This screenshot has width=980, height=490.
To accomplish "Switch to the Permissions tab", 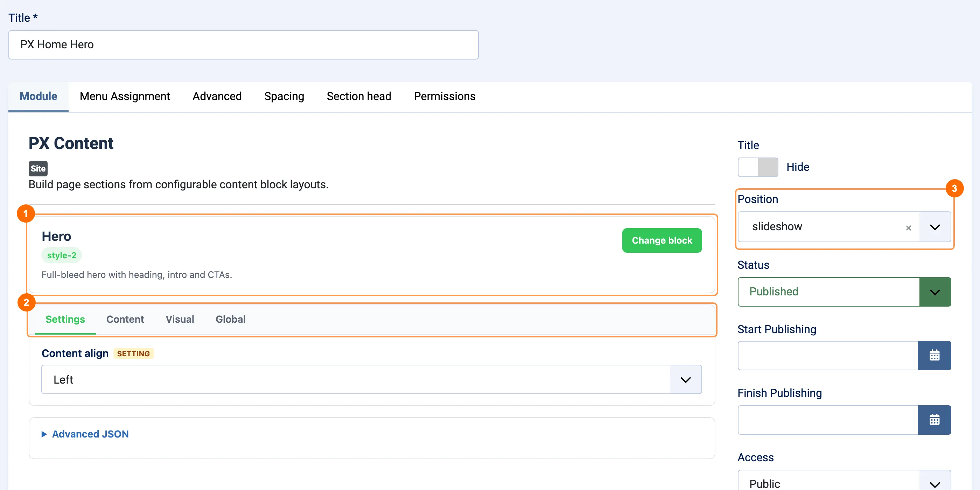I will pyautogui.click(x=444, y=96).
